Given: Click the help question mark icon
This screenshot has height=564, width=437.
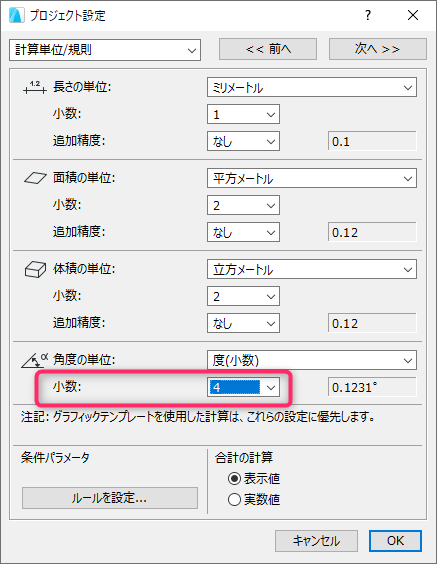Looking at the screenshot, I should 368,15.
